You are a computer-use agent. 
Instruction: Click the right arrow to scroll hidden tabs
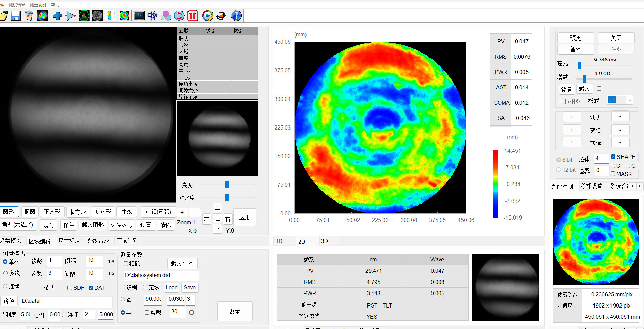coord(640,186)
